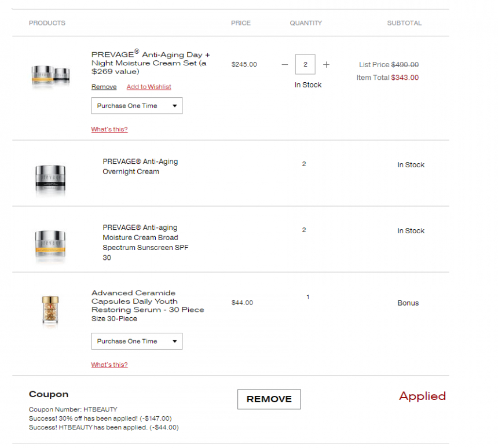Image resolution: width=498 pixels, height=448 pixels.
Task: Select the PREVAGE Moisture Cream Sunscreen SPF 30 name
Action: [x=145, y=243]
